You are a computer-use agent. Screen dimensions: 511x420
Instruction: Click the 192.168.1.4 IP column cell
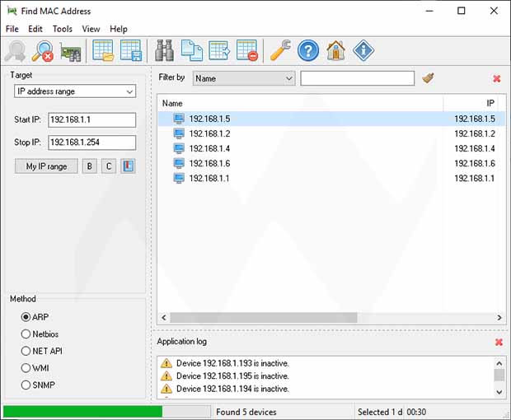point(475,148)
